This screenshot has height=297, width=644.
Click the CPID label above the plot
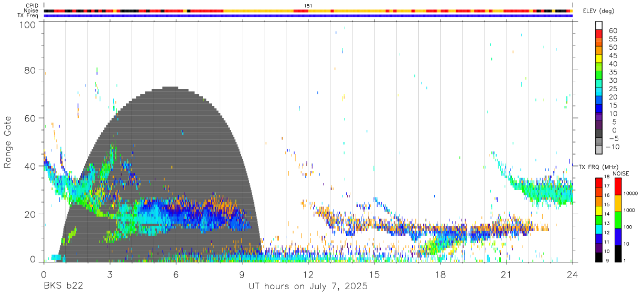tap(33, 5)
